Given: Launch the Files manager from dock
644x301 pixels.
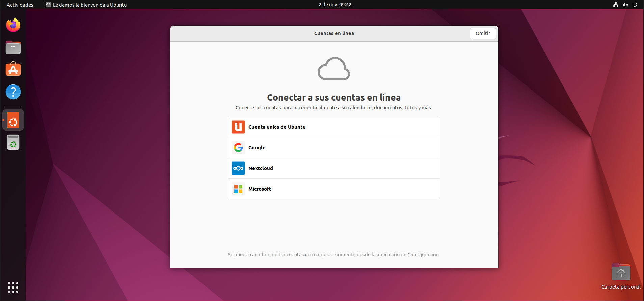Looking at the screenshot, I should (13, 47).
